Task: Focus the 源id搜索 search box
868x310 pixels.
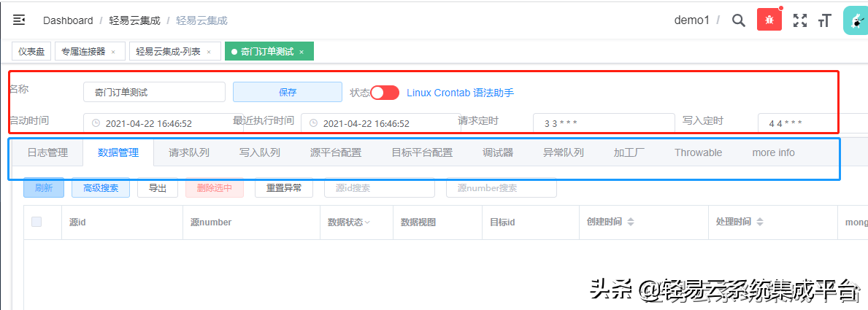Action: click(x=381, y=187)
